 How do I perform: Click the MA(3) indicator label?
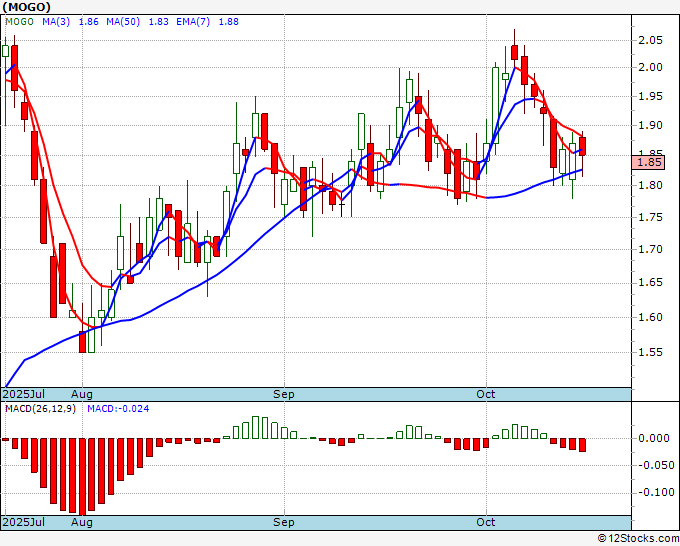(56, 22)
